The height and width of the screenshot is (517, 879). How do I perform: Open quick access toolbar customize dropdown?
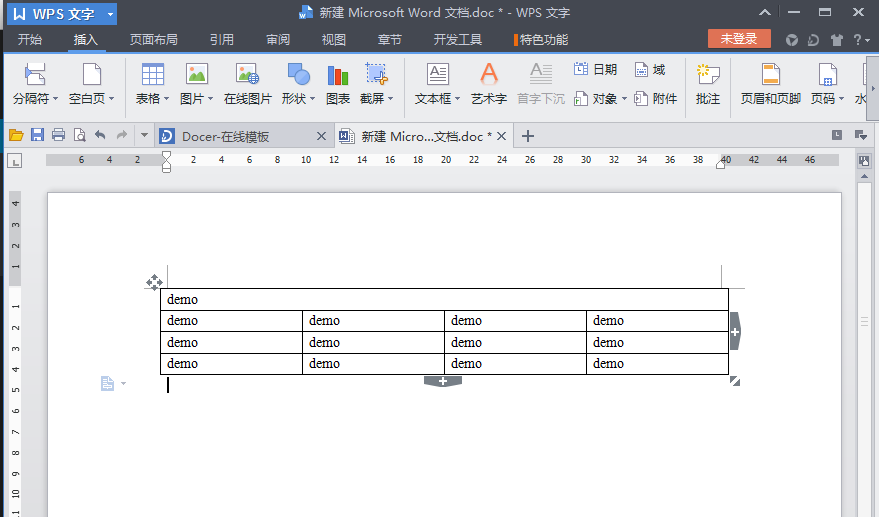144,135
